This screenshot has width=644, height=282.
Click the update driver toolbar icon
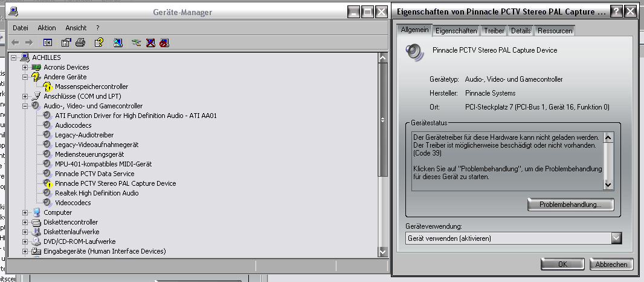[x=137, y=42]
